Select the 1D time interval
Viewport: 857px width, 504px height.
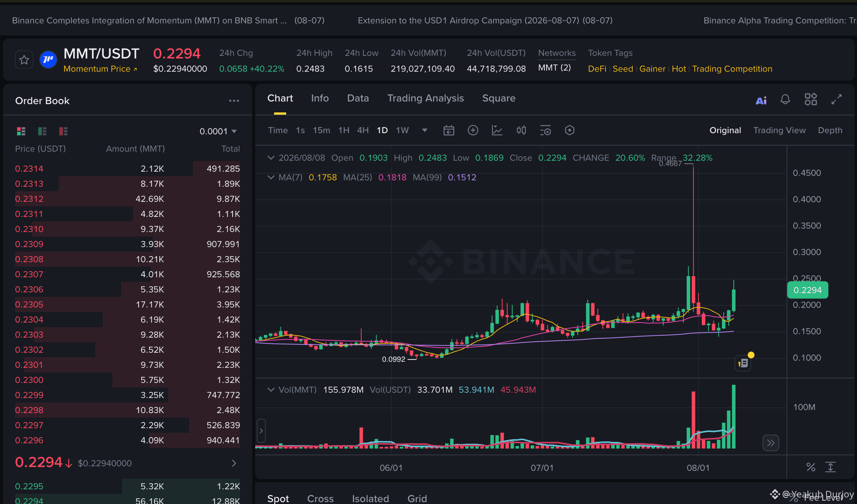[x=382, y=131]
